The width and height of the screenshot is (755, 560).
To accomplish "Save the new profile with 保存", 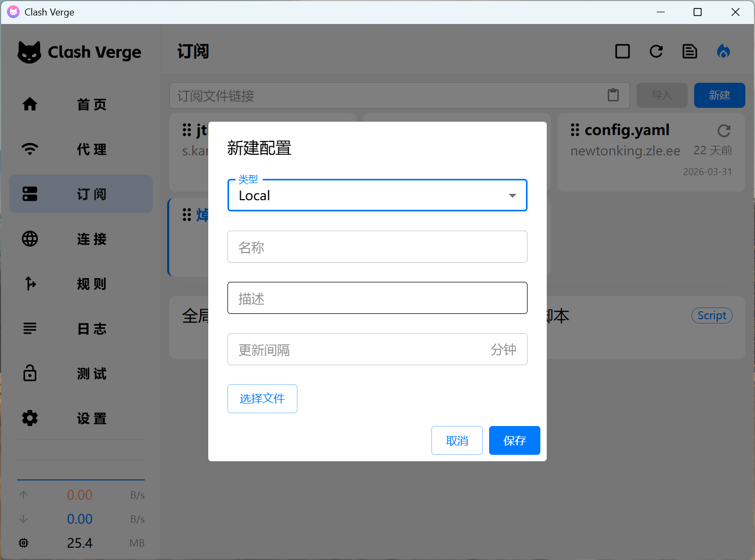I will tap(515, 440).
